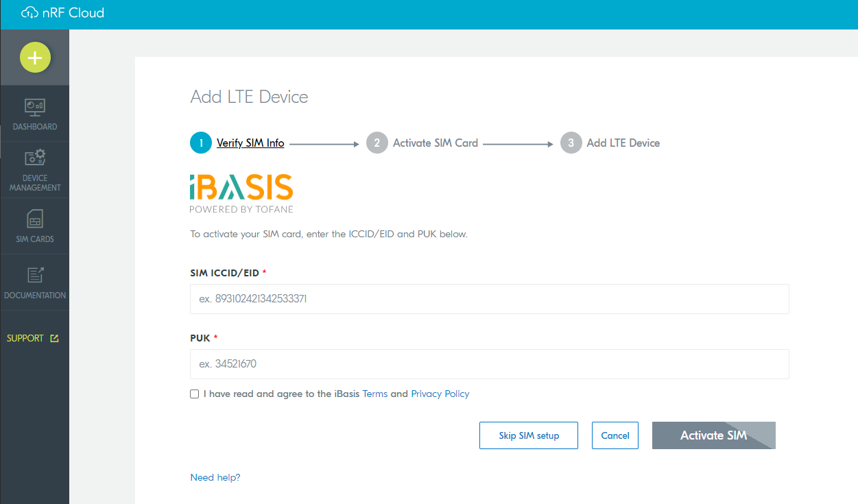Click the Add LTE Device step label
The height and width of the screenshot is (504, 858).
[623, 143]
